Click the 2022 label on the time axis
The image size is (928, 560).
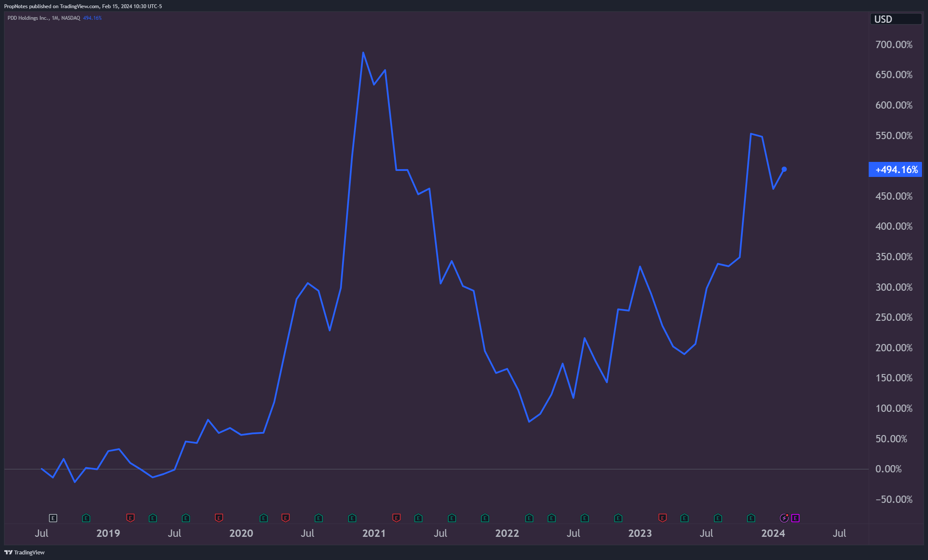pyautogui.click(x=507, y=533)
